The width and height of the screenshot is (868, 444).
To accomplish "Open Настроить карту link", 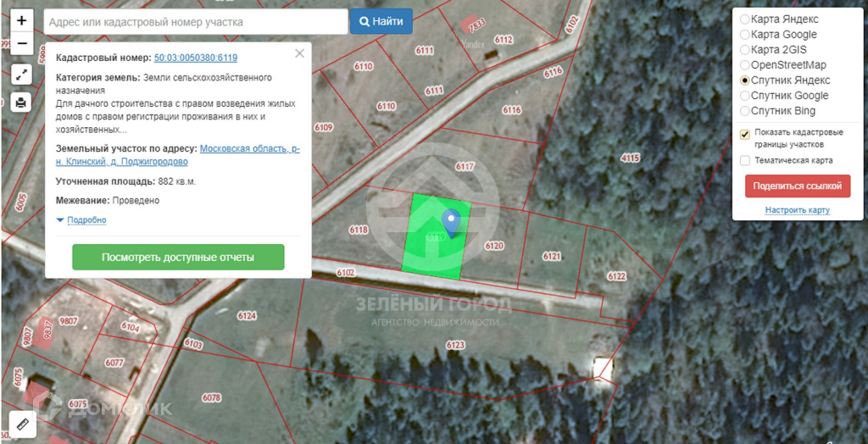I will (x=798, y=210).
